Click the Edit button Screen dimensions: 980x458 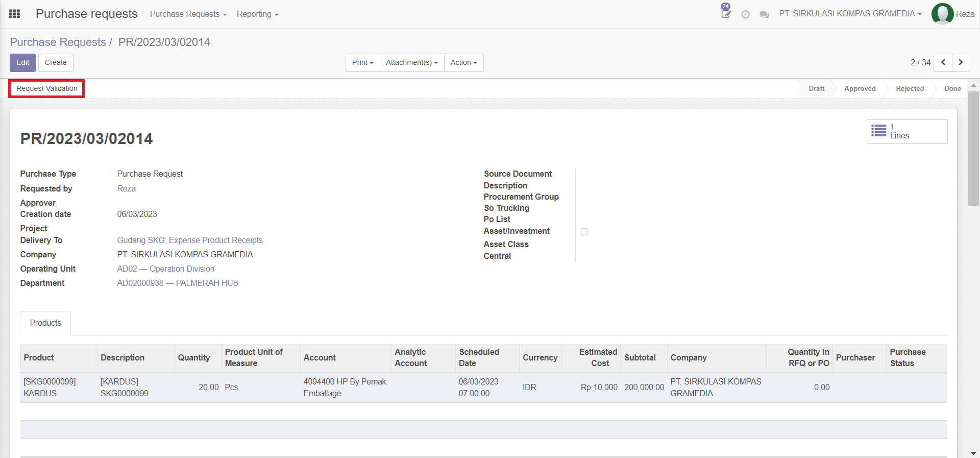click(23, 63)
